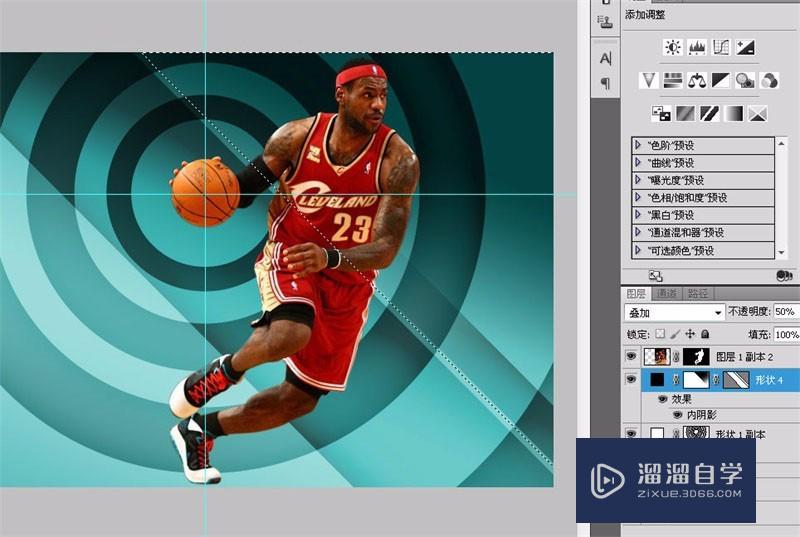
Task: Add an Exposure adjustment (plus/minus icon)
Action: click(x=745, y=47)
